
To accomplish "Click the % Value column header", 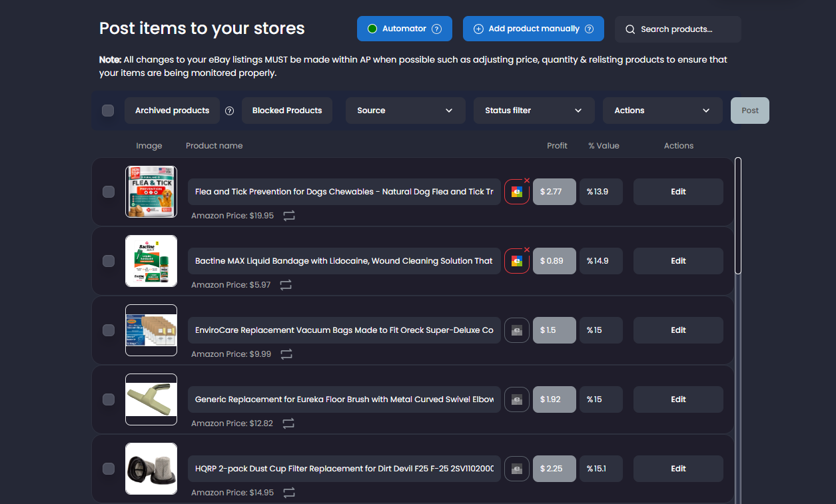I will [x=604, y=146].
